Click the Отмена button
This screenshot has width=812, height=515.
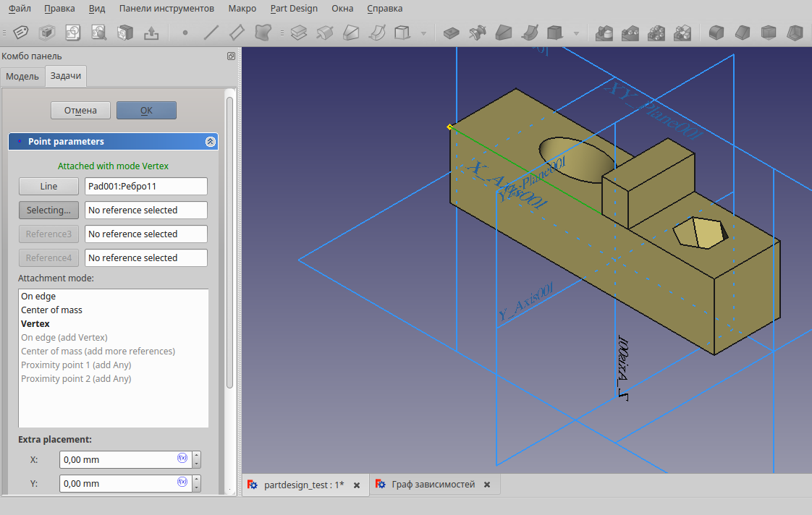tap(80, 110)
